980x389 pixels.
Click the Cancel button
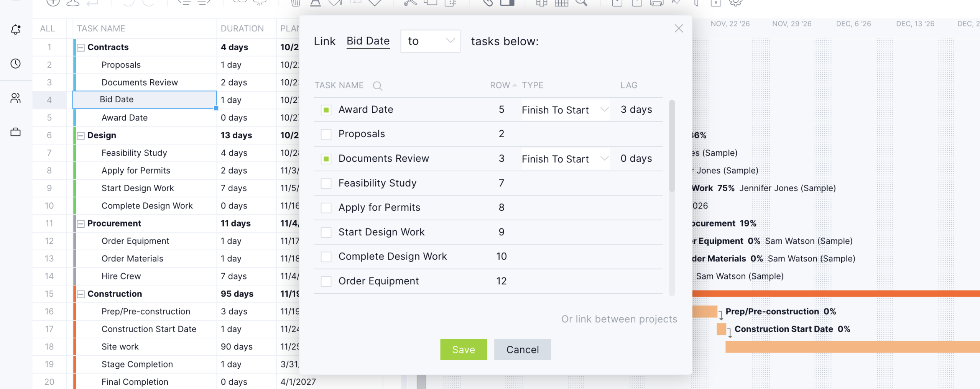point(523,350)
